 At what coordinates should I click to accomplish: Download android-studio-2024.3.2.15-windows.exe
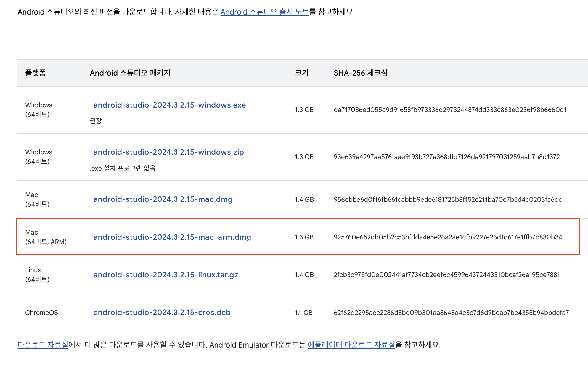point(169,105)
